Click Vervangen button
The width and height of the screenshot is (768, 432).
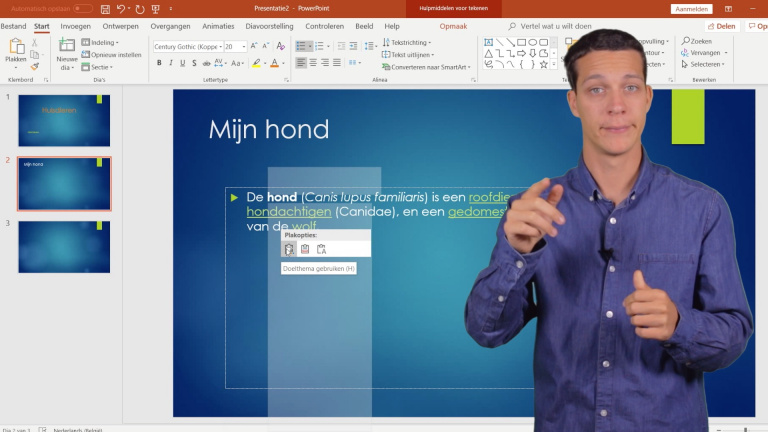704,52
